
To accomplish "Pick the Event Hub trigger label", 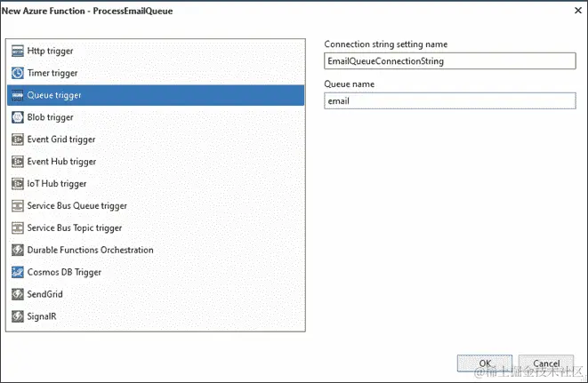I will [x=61, y=162].
